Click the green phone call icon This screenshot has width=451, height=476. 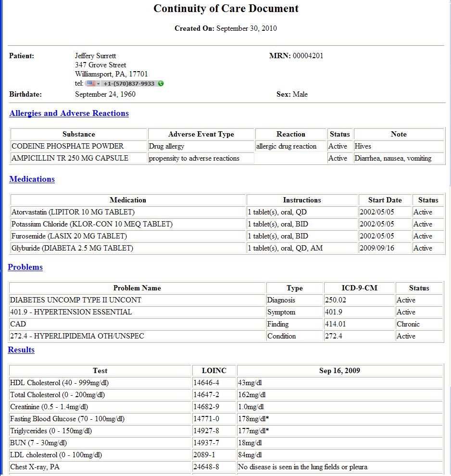click(x=161, y=84)
